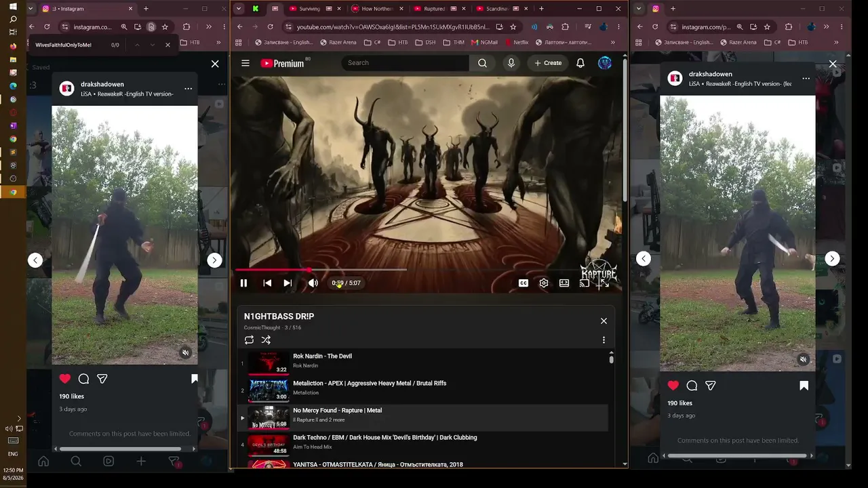This screenshot has height=488, width=868.
Task: Open the YouTube hamburger guide menu
Action: (245, 63)
